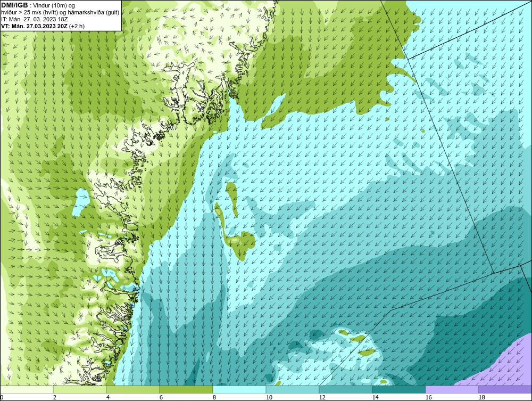The height and width of the screenshot is (401, 532).
Task: Select the 0–2 m/s color scale segment
Action: (27, 389)
